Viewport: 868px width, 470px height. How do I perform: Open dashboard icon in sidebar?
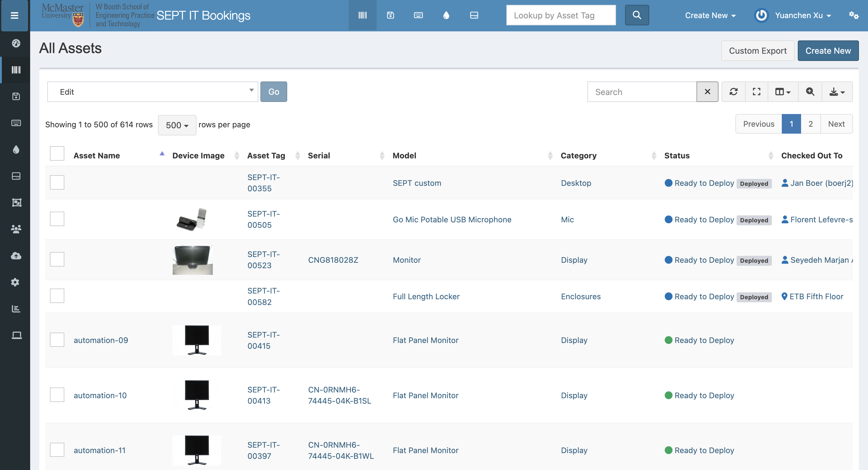click(x=16, y=43)
